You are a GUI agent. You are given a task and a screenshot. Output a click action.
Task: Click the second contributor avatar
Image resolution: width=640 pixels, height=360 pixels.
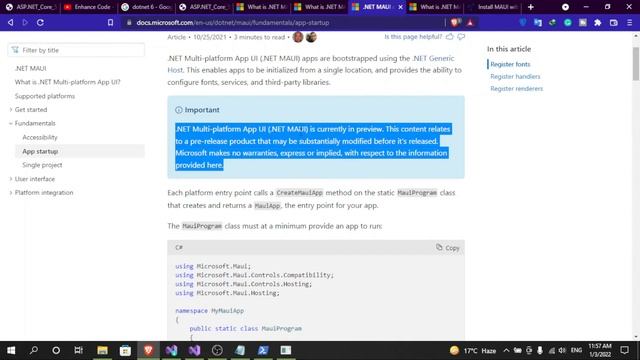(x=311, y=37)
